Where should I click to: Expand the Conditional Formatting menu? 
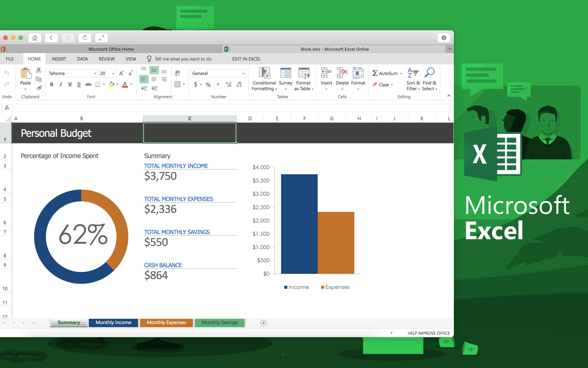pos(264,79)
